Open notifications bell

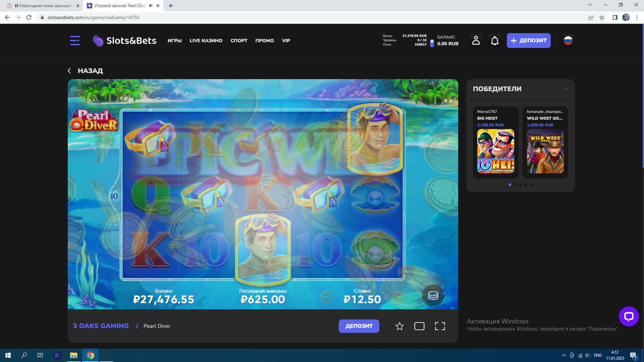pyautogui.click(x=495, y=41)
